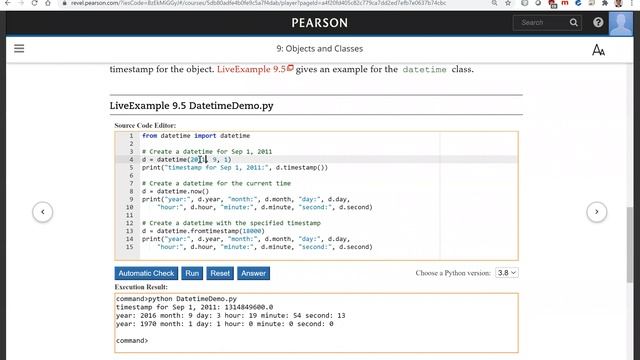Open the user profile avatar
The image size is (640, 360).
[621, 23]
